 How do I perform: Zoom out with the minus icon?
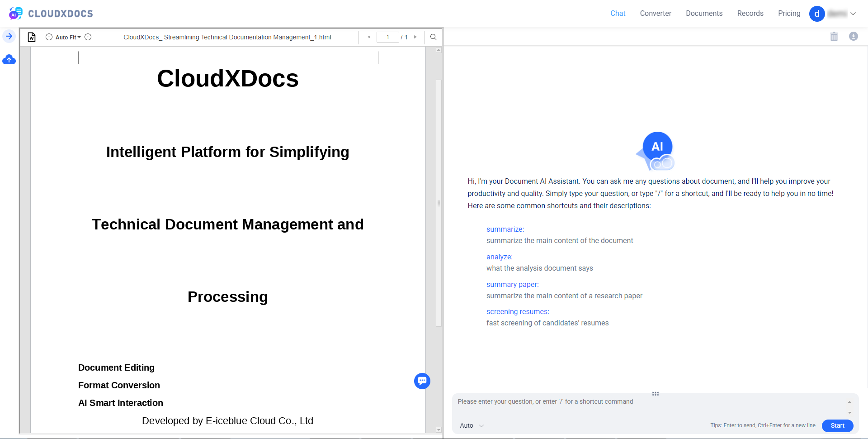point(49,37)
